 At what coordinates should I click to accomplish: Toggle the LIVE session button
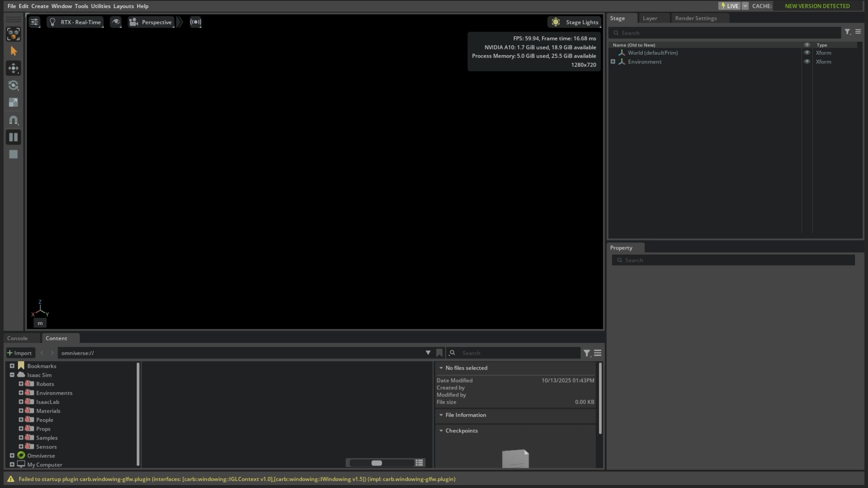coord(729,6)
